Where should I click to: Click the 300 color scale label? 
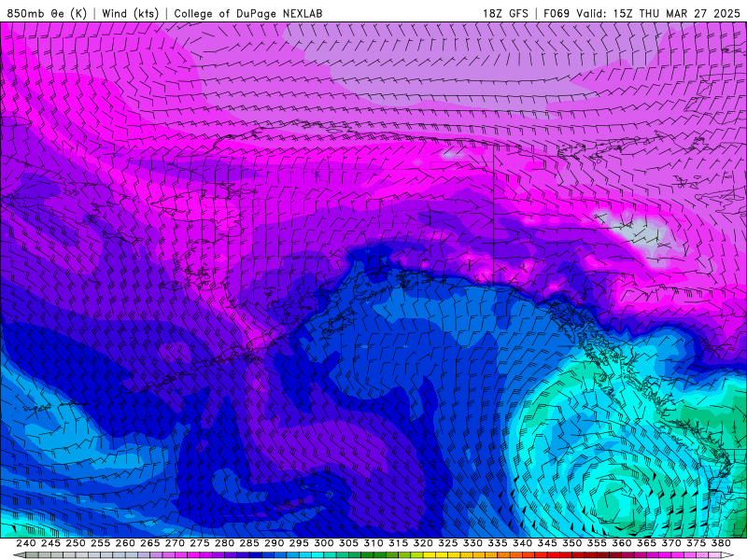pyautogui.click(x=324, y=543)
